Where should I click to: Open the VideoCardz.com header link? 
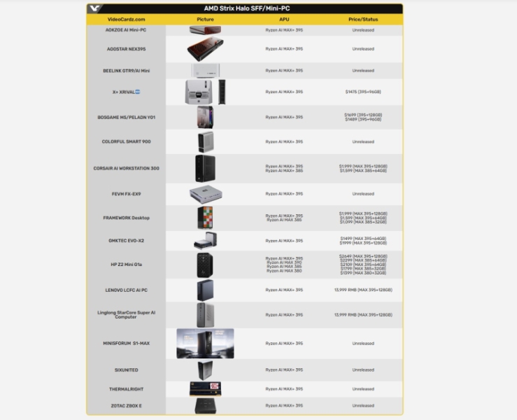click(x=127, y=20)
